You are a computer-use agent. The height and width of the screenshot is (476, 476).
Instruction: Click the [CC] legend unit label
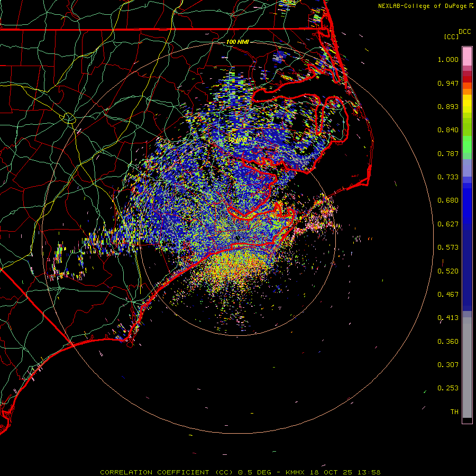[451, 36]
